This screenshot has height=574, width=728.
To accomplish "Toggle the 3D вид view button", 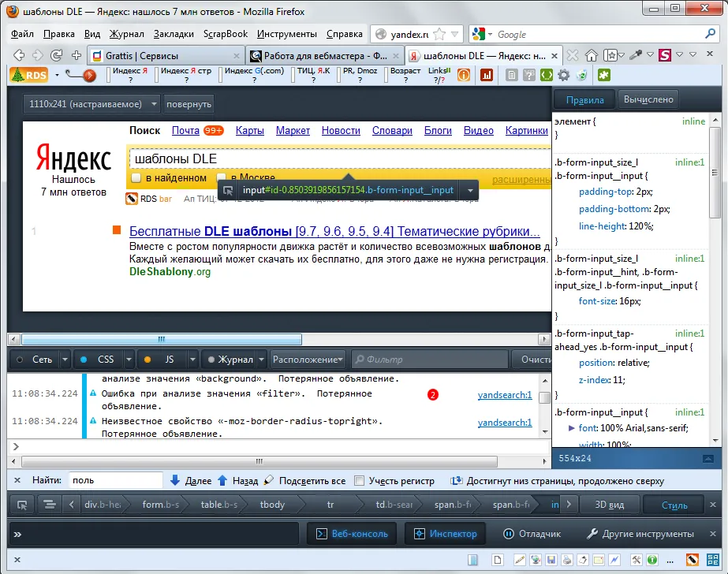I will 609,505.
